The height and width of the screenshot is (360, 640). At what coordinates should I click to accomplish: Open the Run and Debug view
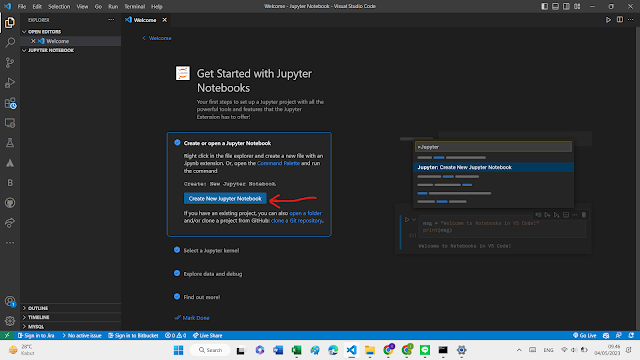[x=10, y=83]
